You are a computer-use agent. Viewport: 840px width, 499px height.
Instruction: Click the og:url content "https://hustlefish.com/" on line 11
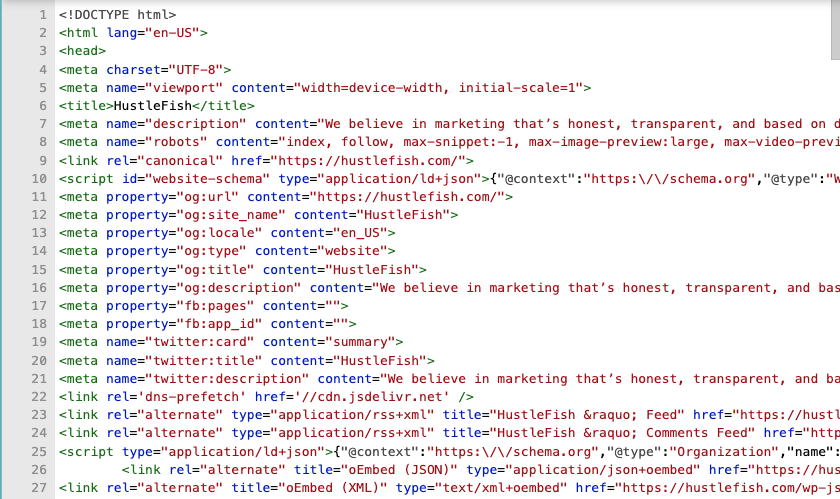coord(407,197)
